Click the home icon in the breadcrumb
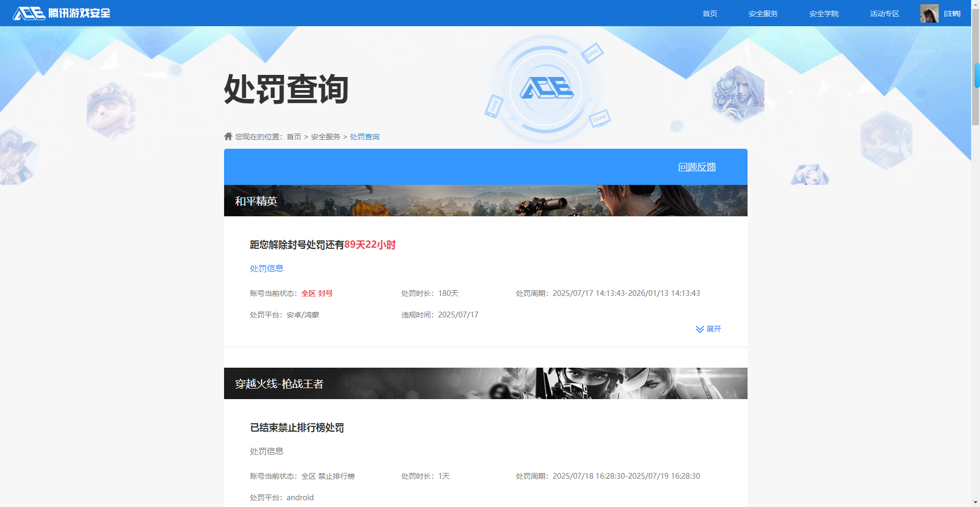The height and width of the screenshot is (507, 980). pyautogui.click(x=228, y=136)
